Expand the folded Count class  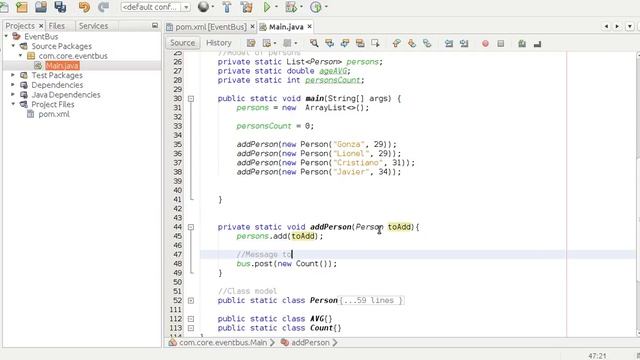click(x=191, y=328)
